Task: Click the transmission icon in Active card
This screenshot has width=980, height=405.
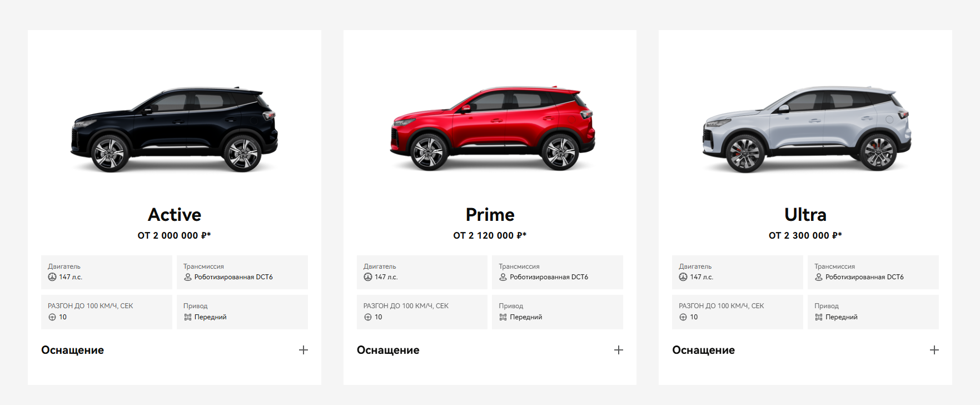Action: coord(188,277)
